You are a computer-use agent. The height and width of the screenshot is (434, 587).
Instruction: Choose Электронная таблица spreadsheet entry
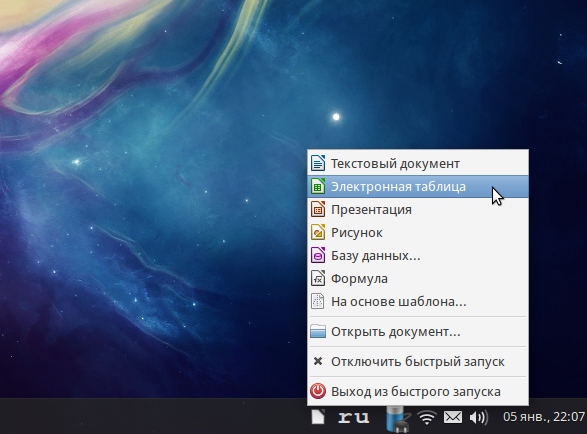click(x=418, y=186)
